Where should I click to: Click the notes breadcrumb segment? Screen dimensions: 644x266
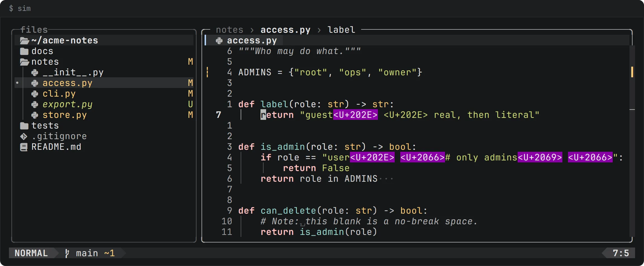229,30
